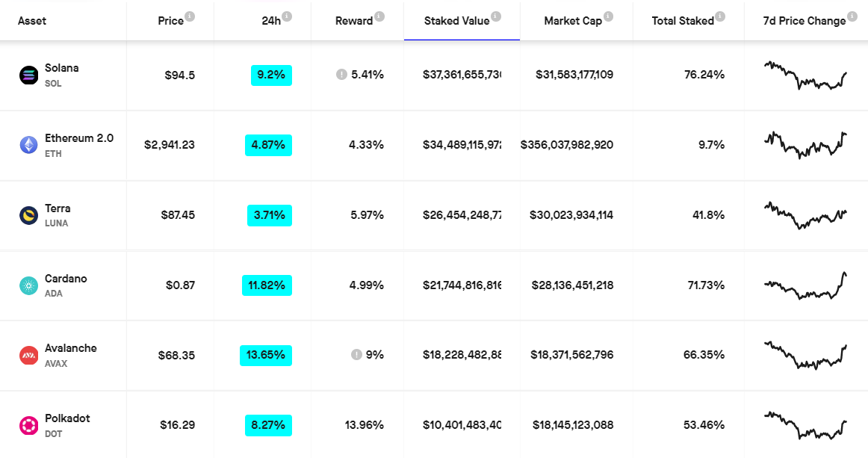Click Polkadot market cap $18,145,123,088

574,425
